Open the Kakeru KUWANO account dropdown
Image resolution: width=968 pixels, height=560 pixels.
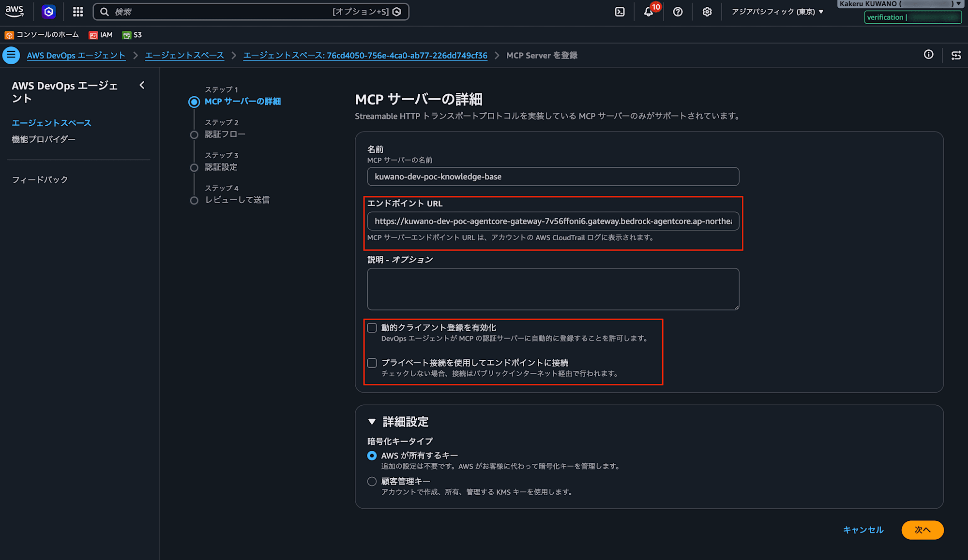pos(900,4)
